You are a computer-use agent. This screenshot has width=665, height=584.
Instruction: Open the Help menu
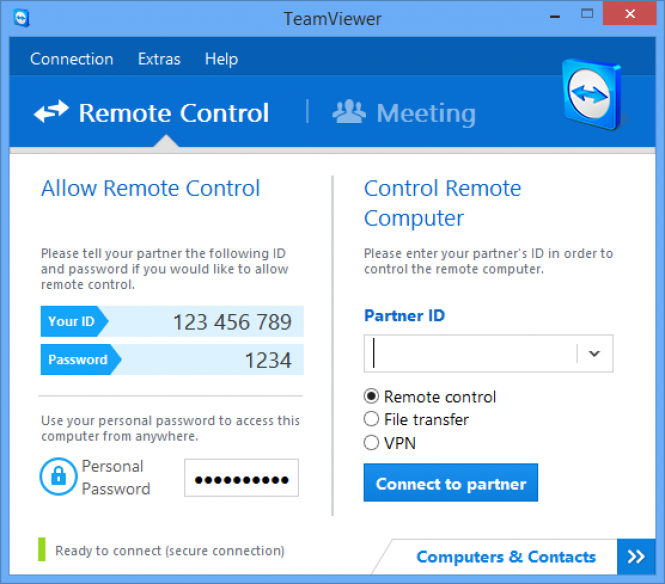point(221,59)
